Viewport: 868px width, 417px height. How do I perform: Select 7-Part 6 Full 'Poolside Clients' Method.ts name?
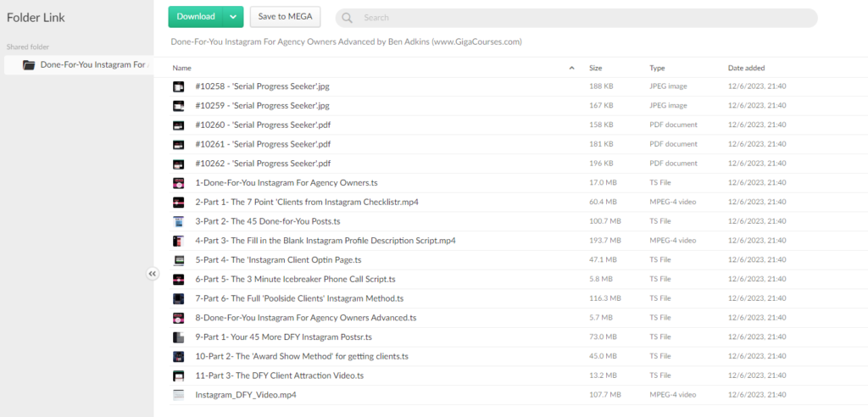point(299,298)
